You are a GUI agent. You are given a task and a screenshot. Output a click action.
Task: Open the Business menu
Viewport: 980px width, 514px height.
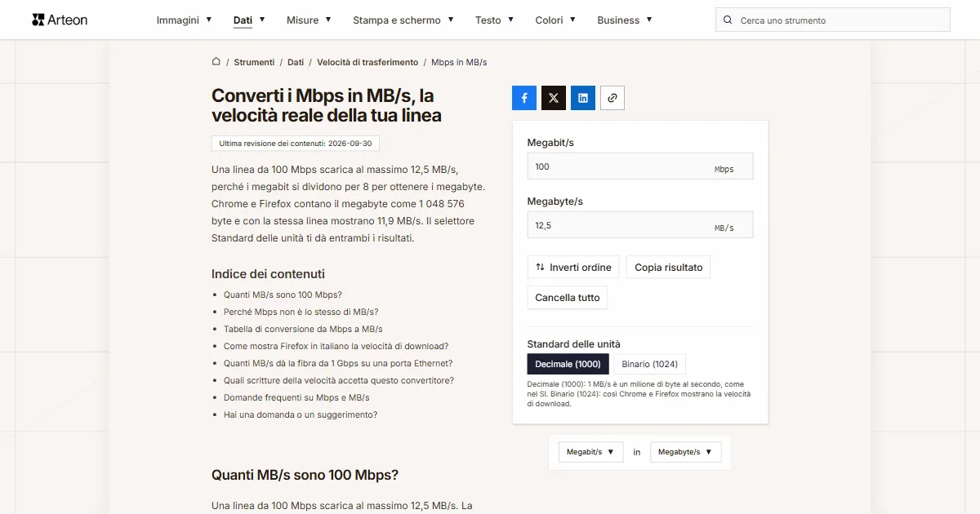click(625, 20)
